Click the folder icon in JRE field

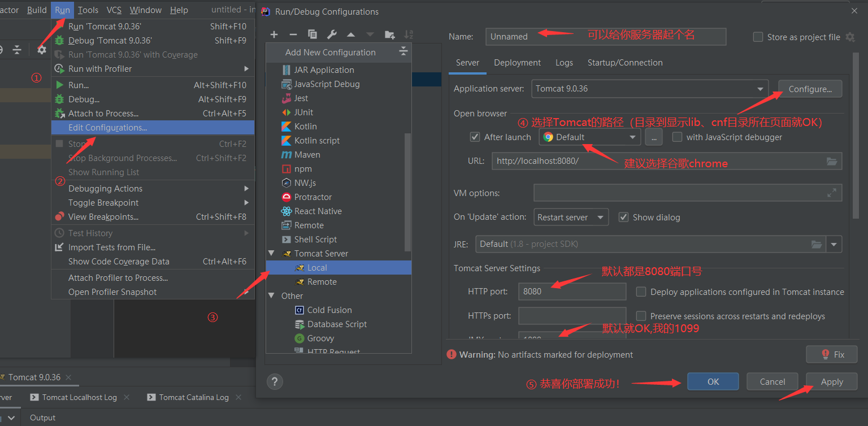point(817,244)
